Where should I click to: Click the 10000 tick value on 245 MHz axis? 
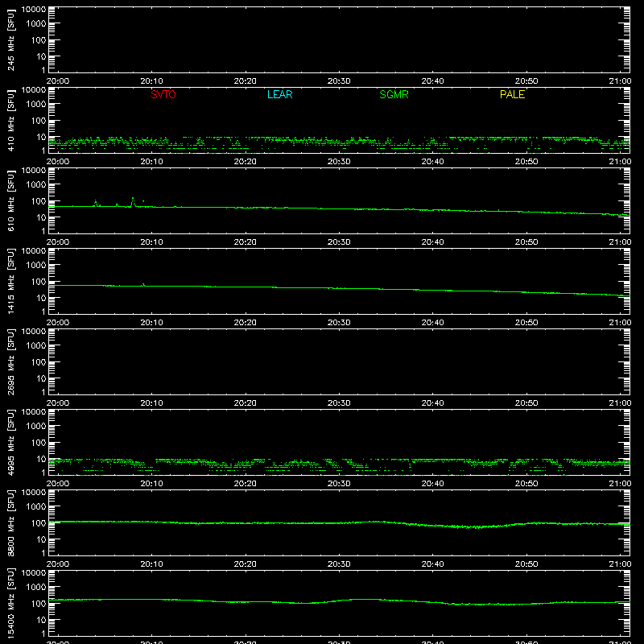coord(34,10)
